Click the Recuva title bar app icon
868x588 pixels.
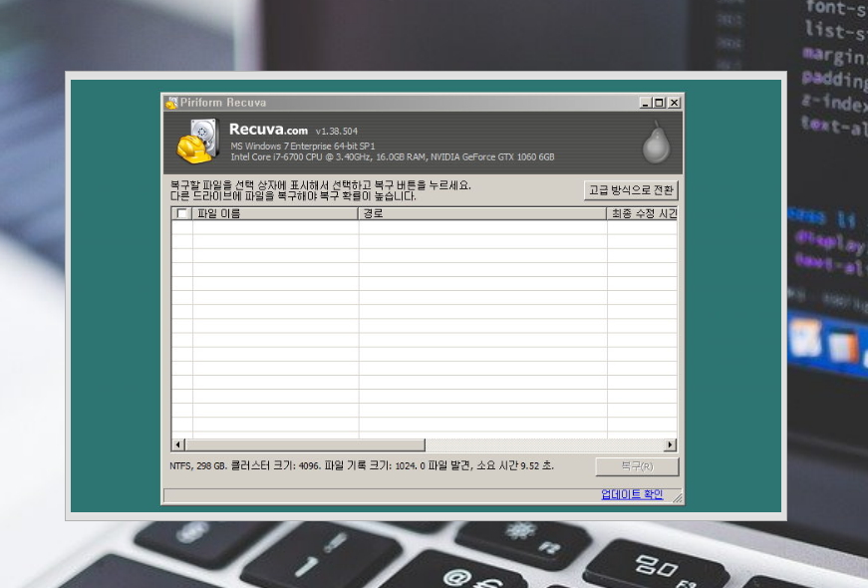click(171, 103)
